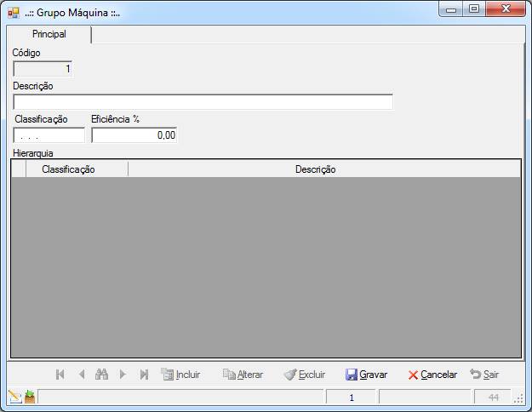Exit using the Sair button

[484, 375]
